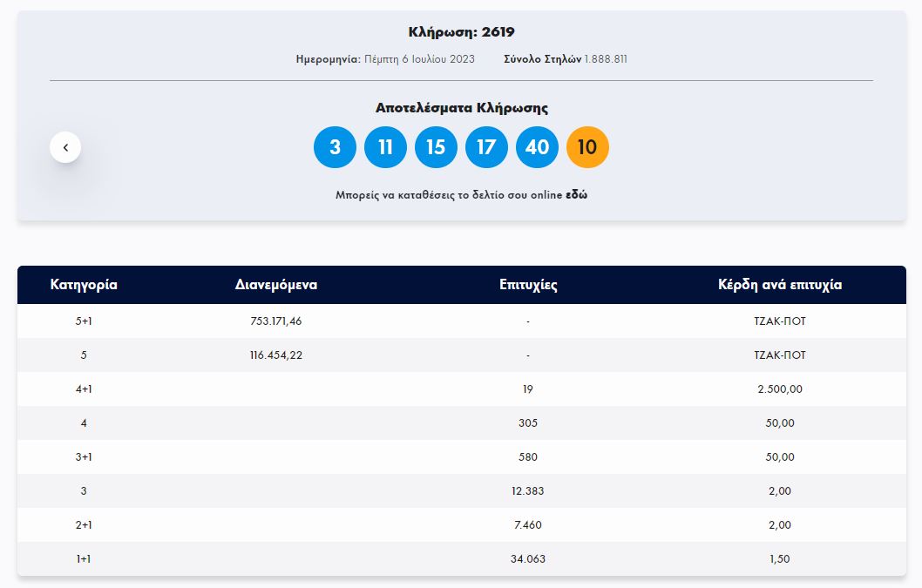Select the 4+1 category row label

(x=84, y=389)
